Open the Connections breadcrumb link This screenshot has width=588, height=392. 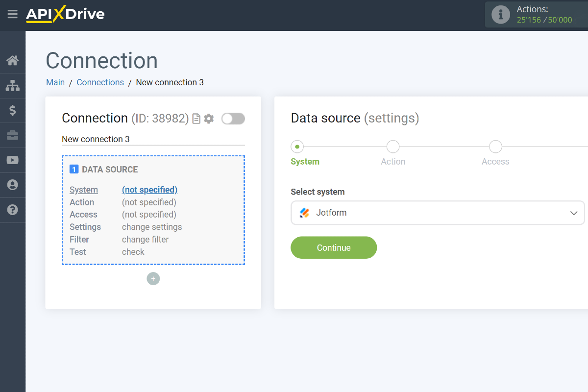100,82
